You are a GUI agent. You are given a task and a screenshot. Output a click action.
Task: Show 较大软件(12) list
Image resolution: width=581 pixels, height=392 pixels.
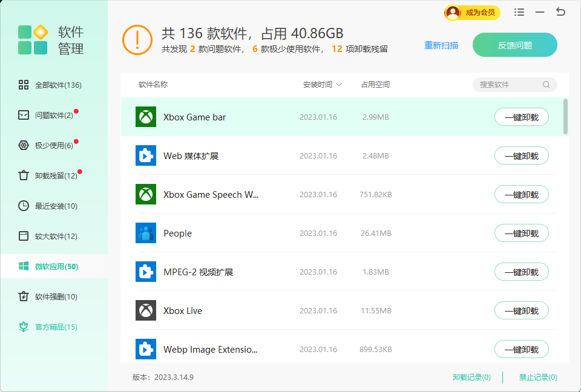coord(54,236)
